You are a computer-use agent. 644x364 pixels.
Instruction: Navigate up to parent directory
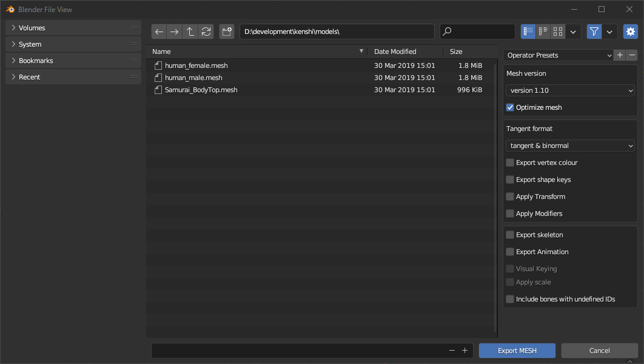click(x=190, y=32)
